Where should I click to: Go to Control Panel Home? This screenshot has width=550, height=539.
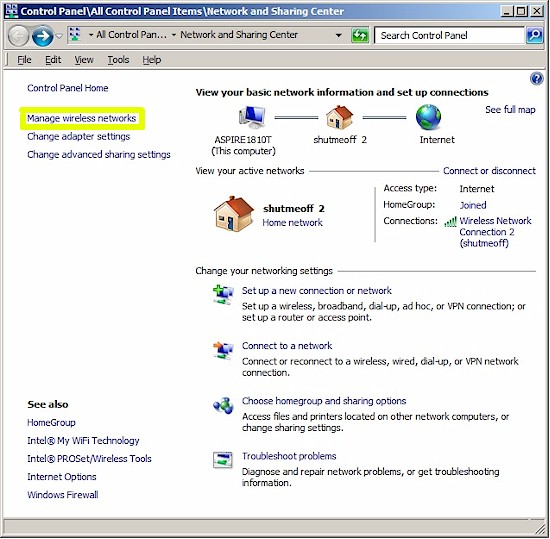pyautogui.click(x=68, y=88)
